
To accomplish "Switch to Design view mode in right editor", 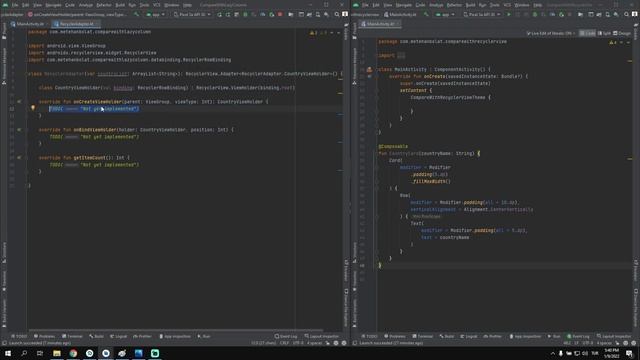I will (x=622, y=33).
